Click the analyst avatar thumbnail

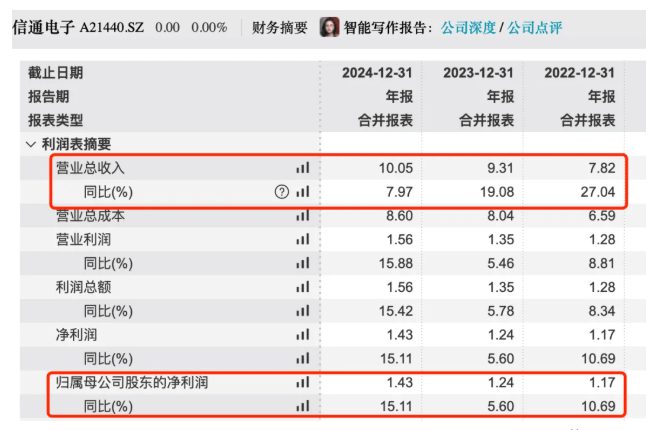click(x=329, y=27)
